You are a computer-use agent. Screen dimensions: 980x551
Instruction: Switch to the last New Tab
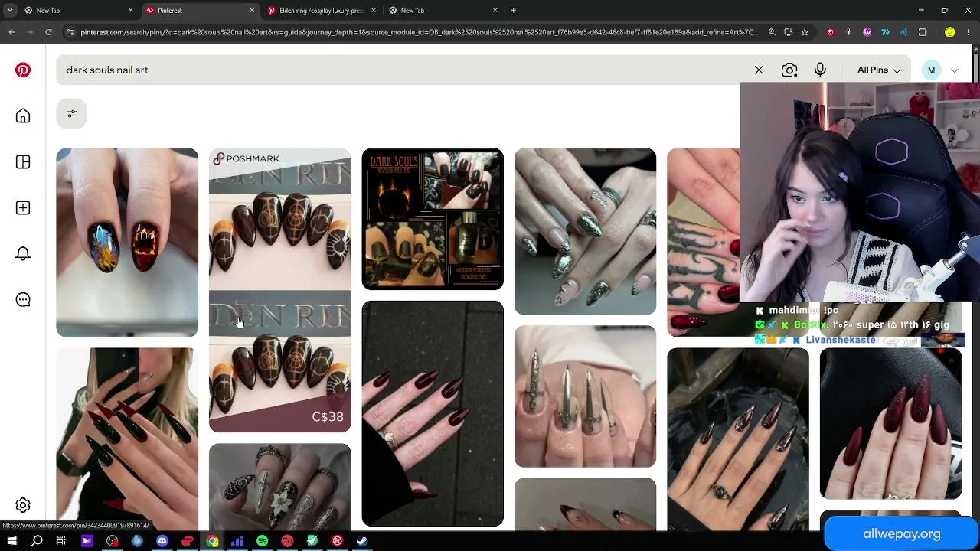(x=443, y=10)
